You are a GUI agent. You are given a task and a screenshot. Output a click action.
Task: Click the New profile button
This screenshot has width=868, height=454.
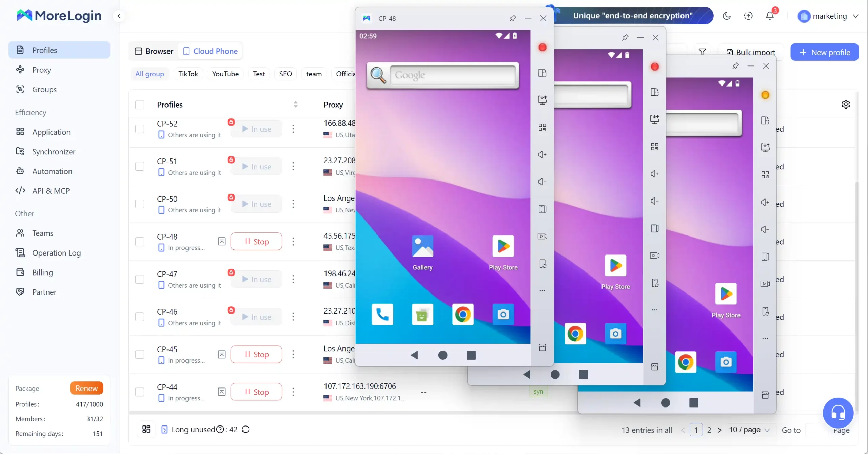point(825,52)
